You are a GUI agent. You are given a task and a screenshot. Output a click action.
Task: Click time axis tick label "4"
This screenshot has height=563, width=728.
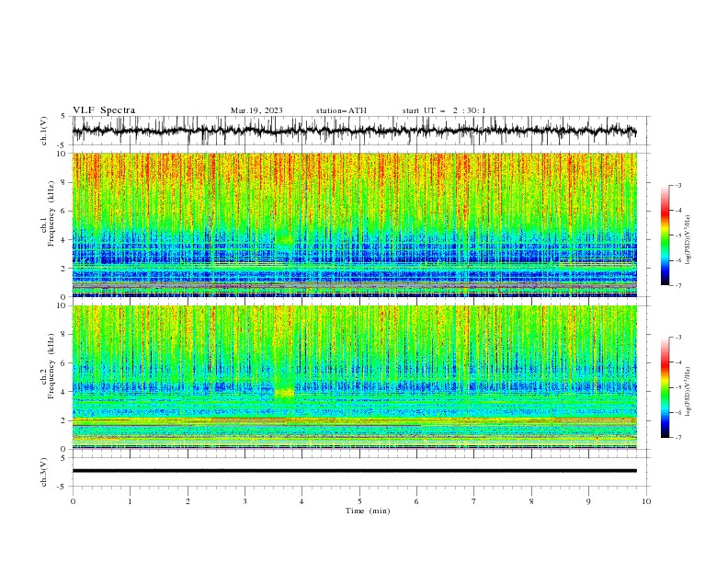click(x=301, y=501)
